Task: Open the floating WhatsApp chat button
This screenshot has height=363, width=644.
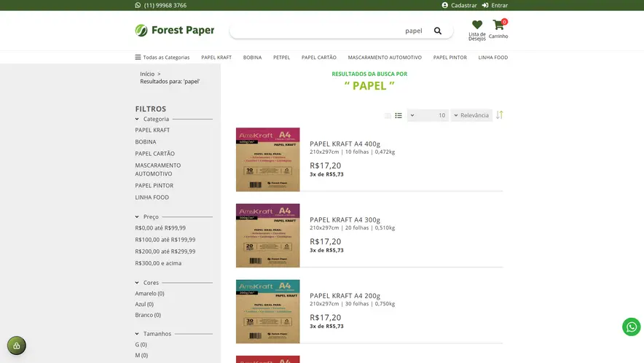Action: [x=632, y=327]
